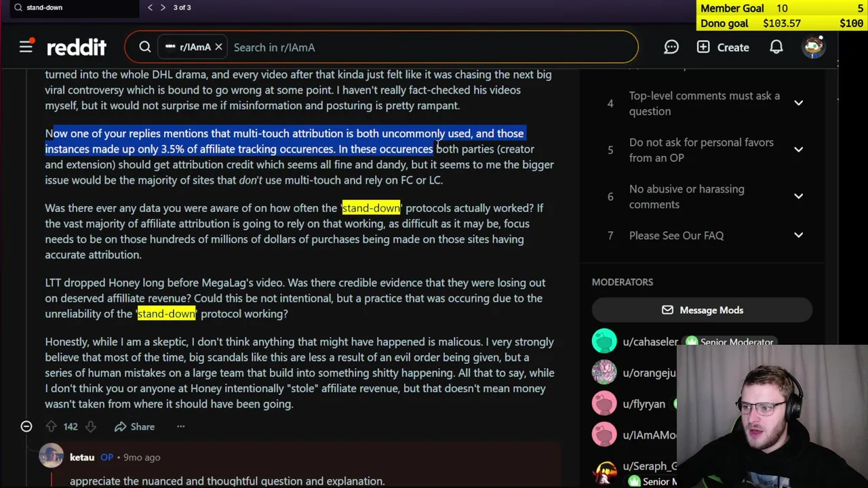Open the hamburger navigation menu
868x488 pixels.
pyautogui.click(x=26, y=47)
